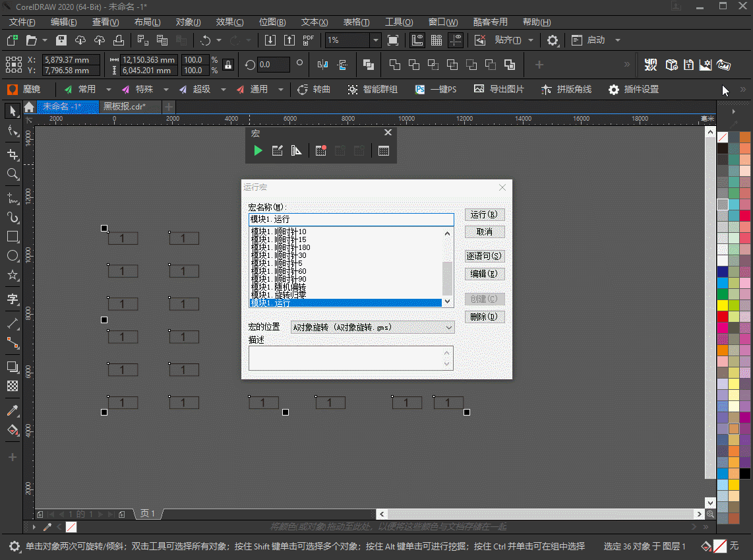
Task: Select the Interactive Fill tool
Action: tap(13, 430)
